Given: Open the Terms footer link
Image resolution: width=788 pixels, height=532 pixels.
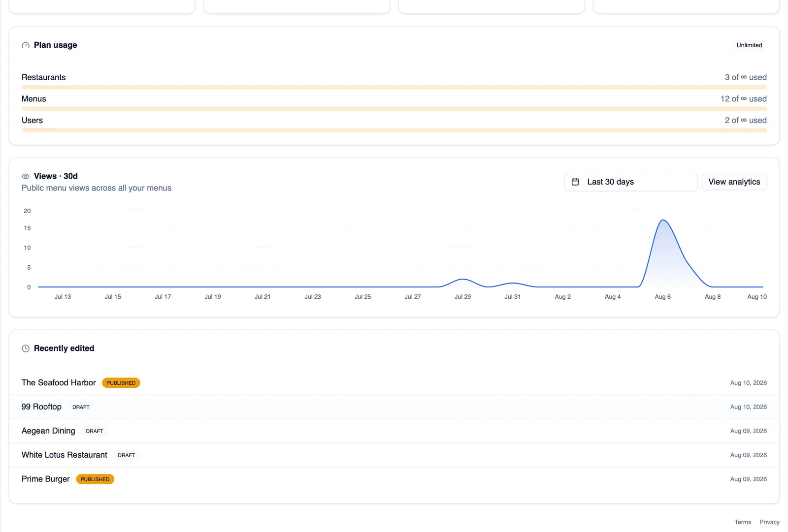Looking at the screenshot, I should click(x=743, y=522).
